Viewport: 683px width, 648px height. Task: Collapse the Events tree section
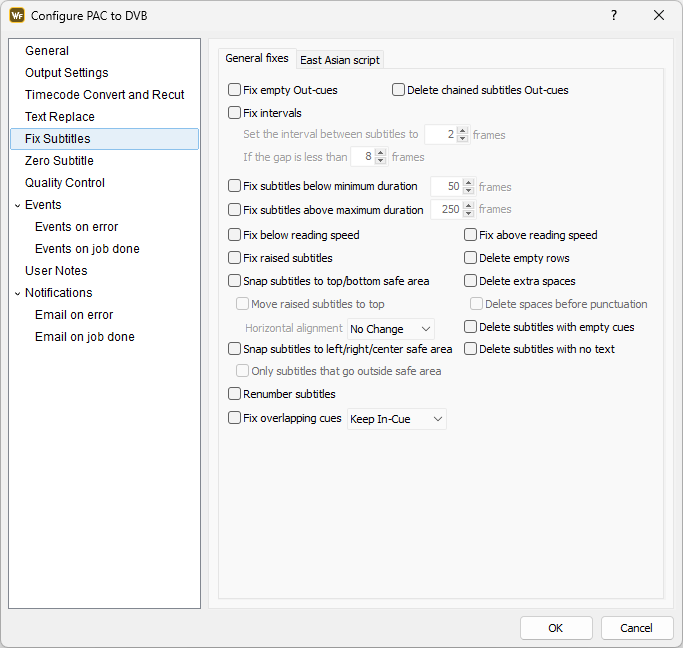17,205
